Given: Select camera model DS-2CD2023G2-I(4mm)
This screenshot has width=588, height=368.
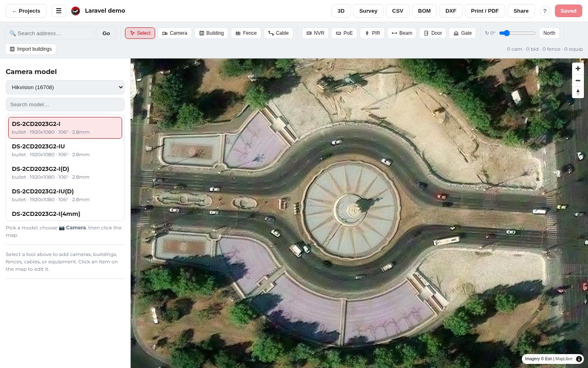Looking at the screenshot, I should 65,214.
